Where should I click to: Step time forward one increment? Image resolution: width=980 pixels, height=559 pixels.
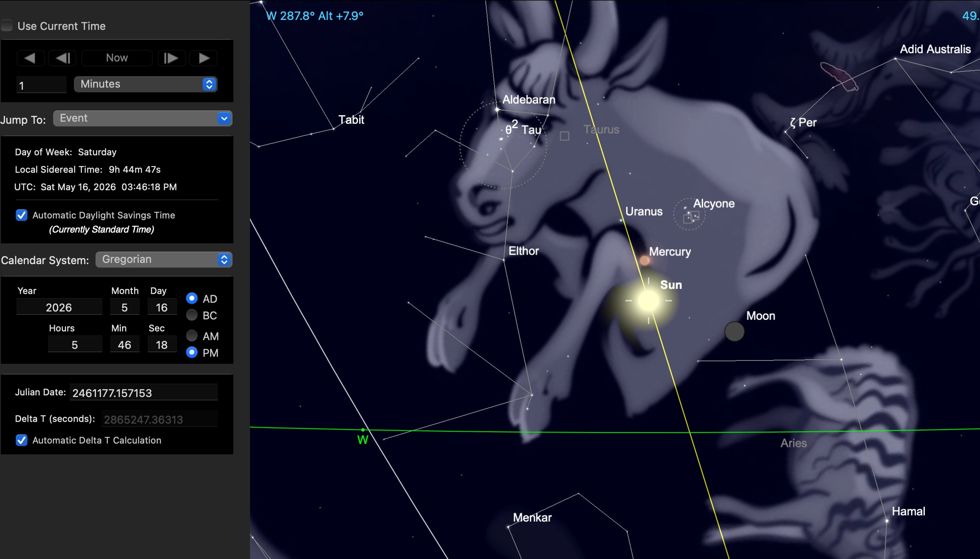pyautogui.click(x=171, y=58)
